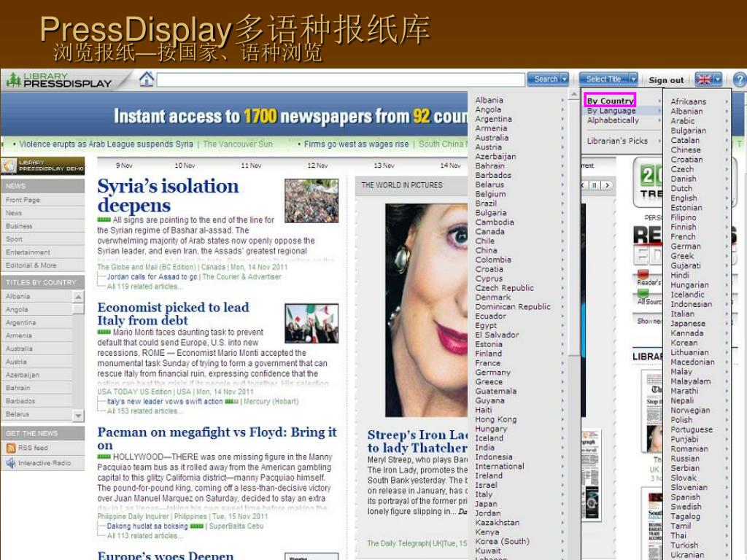The image size is (747, 560).
Task: Open Streep's Iron Lady article headline
Action: (417, 441)
